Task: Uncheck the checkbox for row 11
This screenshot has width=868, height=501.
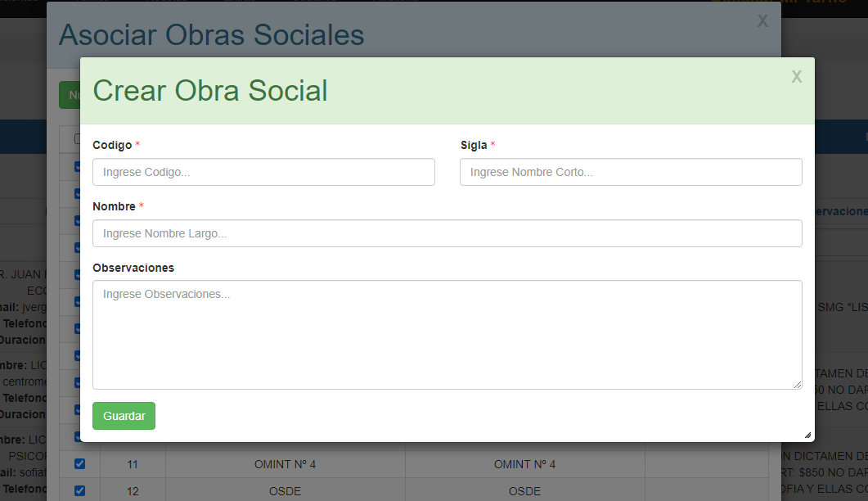Action: (79, 464)
